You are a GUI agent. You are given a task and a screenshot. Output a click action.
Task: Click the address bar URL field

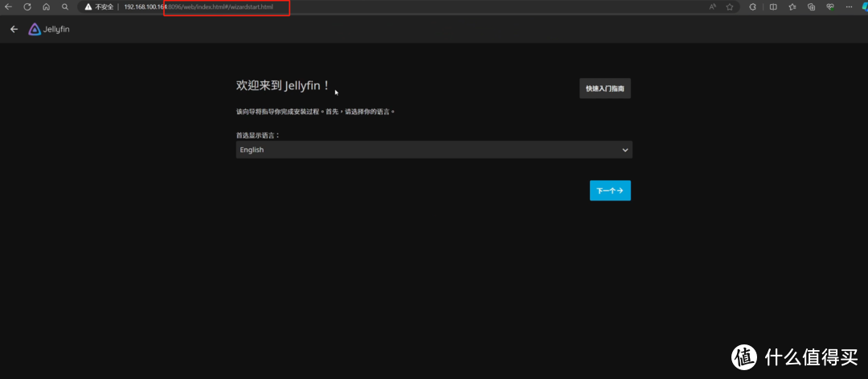click(x=410, y=6)
